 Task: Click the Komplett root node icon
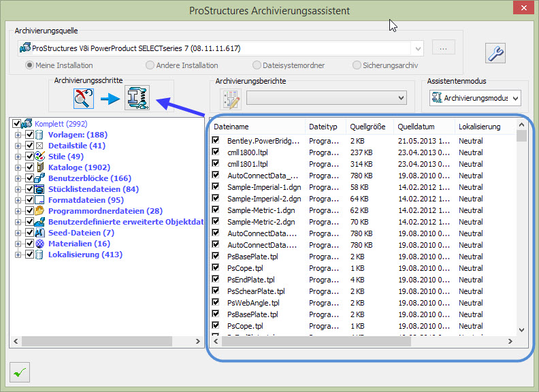[x=27, y=123]
